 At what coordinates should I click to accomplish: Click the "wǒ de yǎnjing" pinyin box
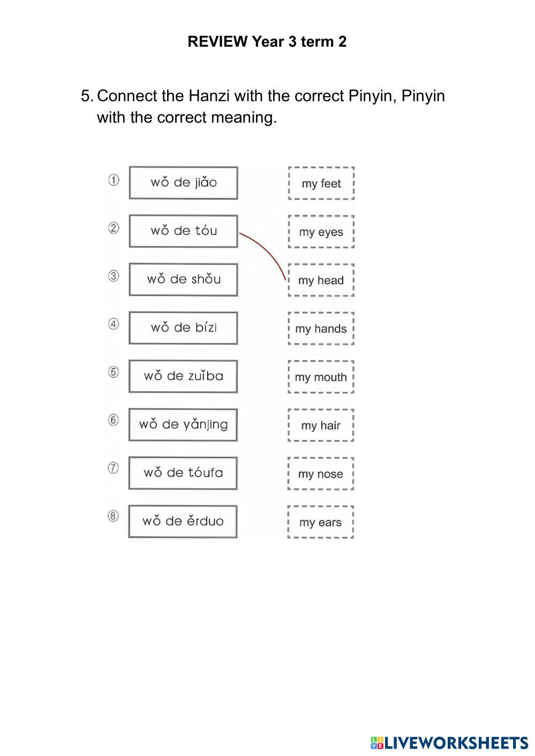(x=183, y=425)
